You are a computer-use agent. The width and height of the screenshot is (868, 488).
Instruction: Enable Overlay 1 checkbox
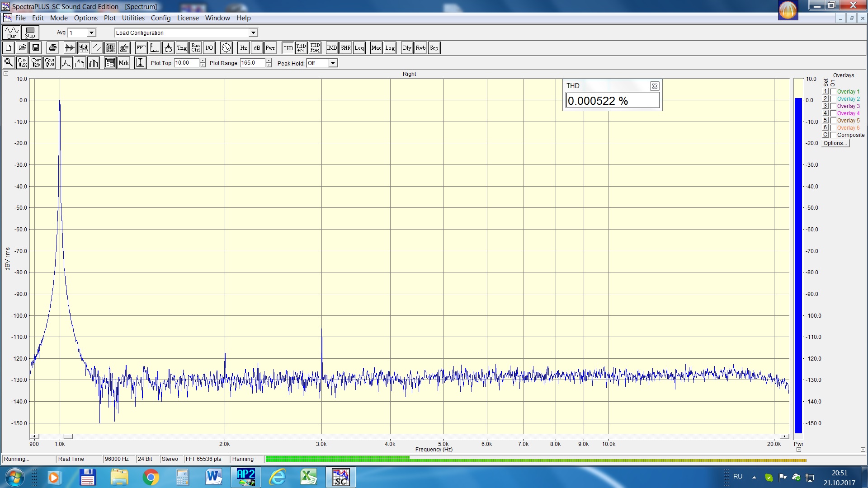coord(833,92)
